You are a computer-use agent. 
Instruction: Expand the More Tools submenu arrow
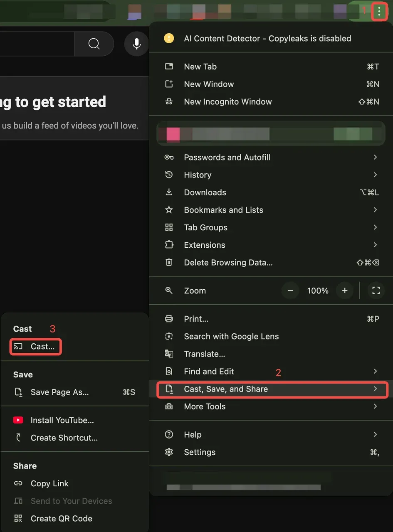375,406
